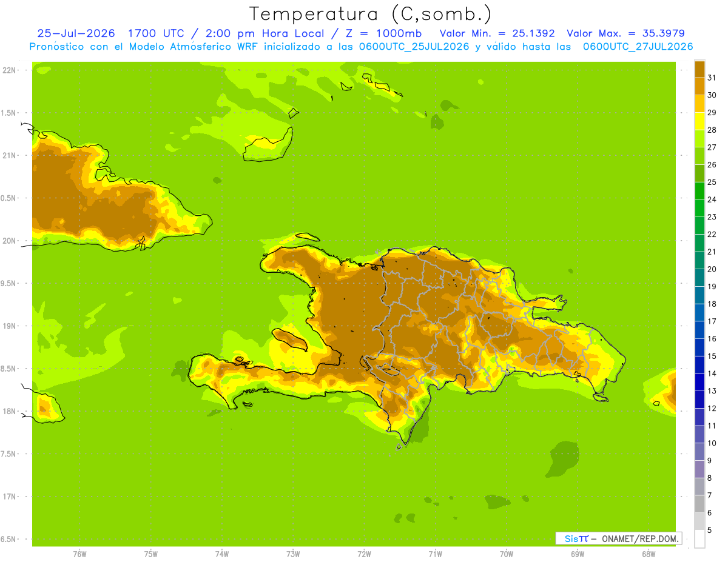Image resolution: width=728 pixels, height=562 pixels.
Task: Click the "19N" latitude label
Action: point(9,326)
